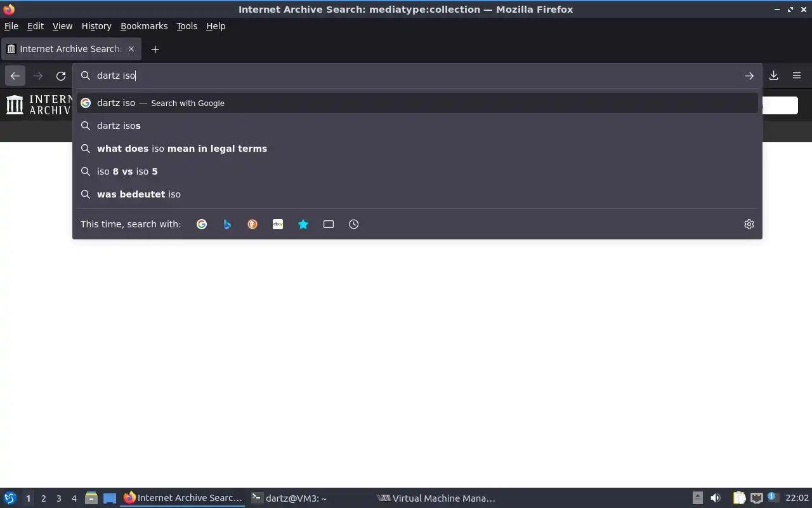This screenshot has height=508, width=812.
Task: Switch to workspace 3
Action: [x=58, y=498]
